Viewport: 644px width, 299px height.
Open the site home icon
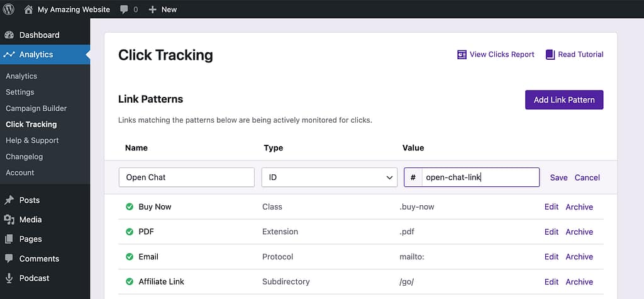[x=28, y=9]
